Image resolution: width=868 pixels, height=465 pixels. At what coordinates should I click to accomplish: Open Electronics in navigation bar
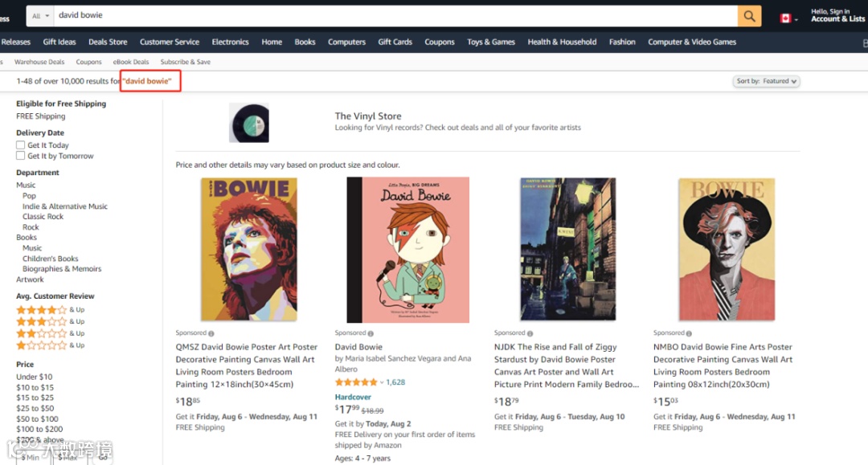[231, 42]
